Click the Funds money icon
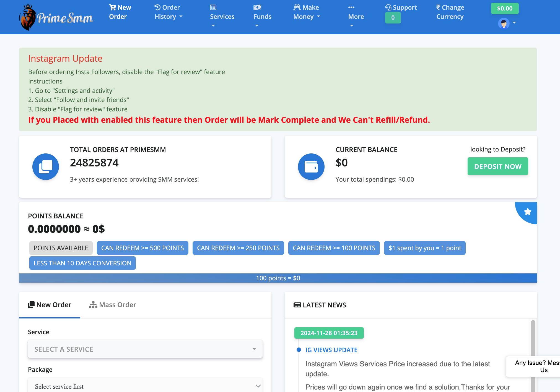 click(x=257, y=7)
